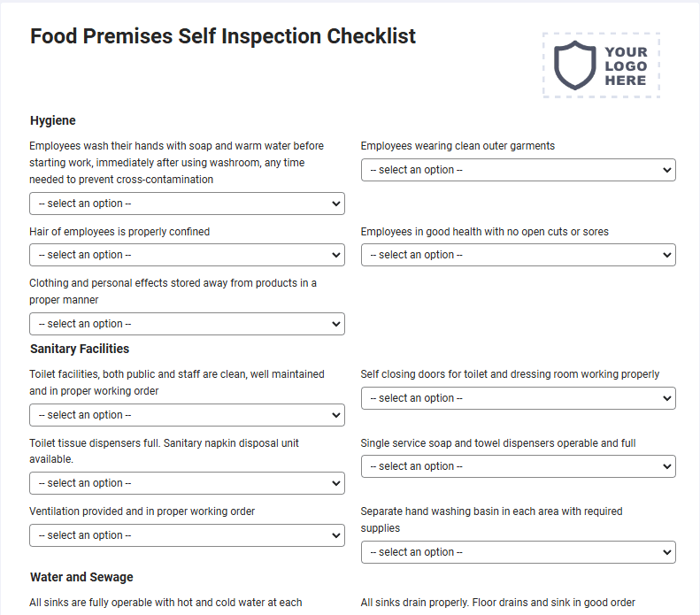The image size is (700, 615).
Task: Expand ventilation in working order dropdown
Action: click(x=187, y=535)
